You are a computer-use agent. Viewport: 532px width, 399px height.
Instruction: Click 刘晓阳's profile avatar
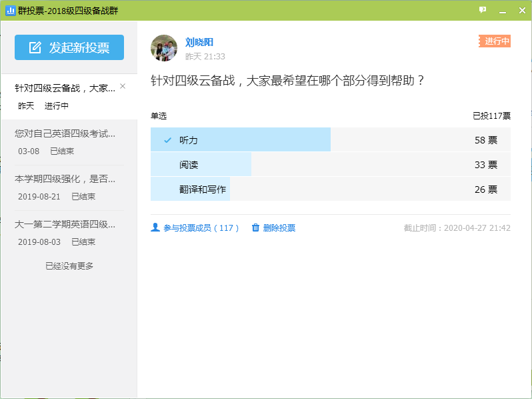click(x=164, y=48)
